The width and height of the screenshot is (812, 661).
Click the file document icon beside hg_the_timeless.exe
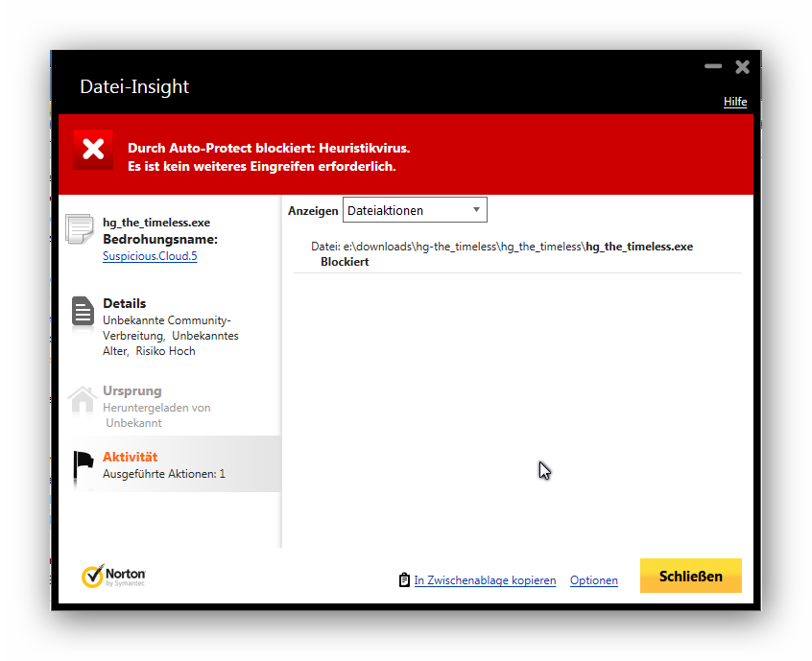pyautogui.click(x=80, y=228)
